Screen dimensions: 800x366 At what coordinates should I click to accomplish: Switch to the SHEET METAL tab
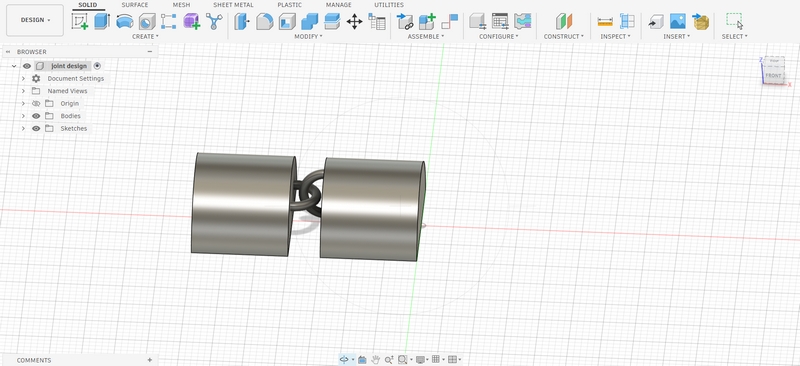(x=233, y=5)
